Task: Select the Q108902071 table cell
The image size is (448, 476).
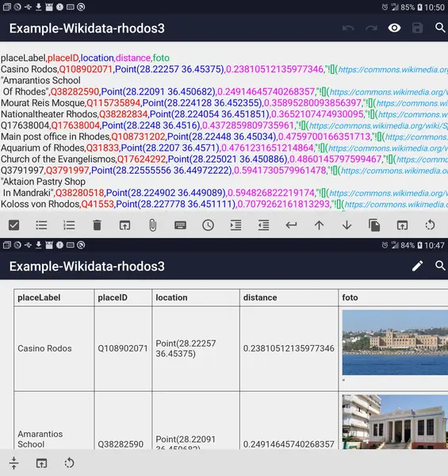Action: tap(123, 348)
